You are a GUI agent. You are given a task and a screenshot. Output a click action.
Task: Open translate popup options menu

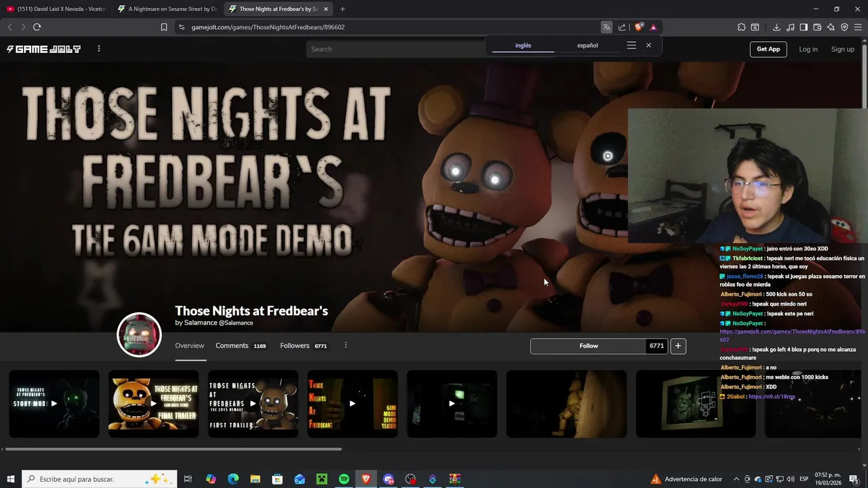631,45
